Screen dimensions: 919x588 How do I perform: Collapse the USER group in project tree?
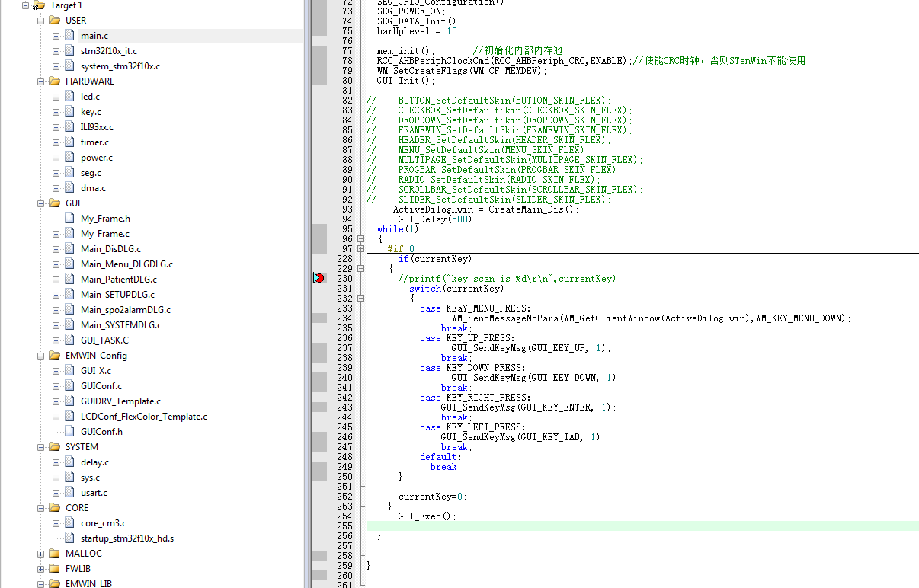coord(41,21)
